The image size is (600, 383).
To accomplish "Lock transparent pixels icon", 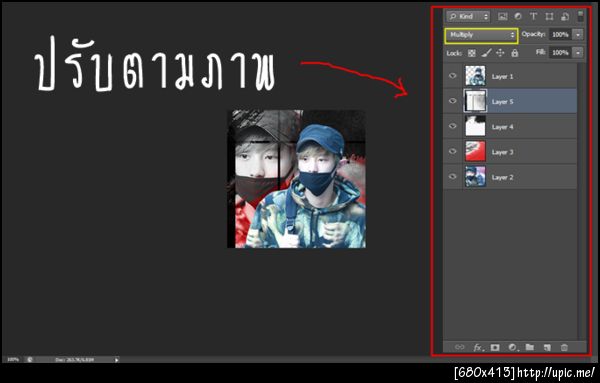I will (472, 53).
